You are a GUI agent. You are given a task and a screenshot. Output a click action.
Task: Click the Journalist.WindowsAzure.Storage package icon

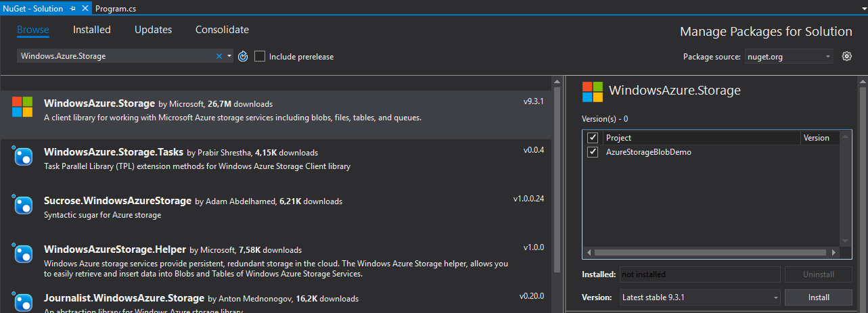click(23, 302)
